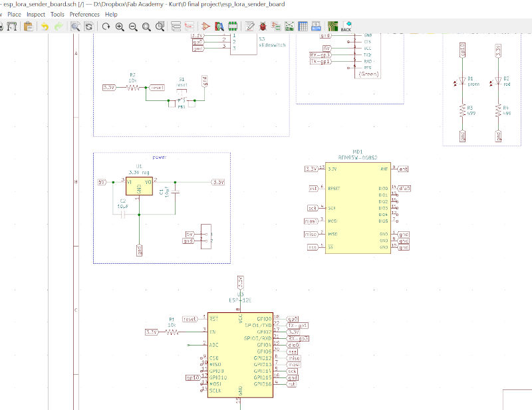Refresh the schematic view
Screen dimensions: 532x410
point(106,27)
